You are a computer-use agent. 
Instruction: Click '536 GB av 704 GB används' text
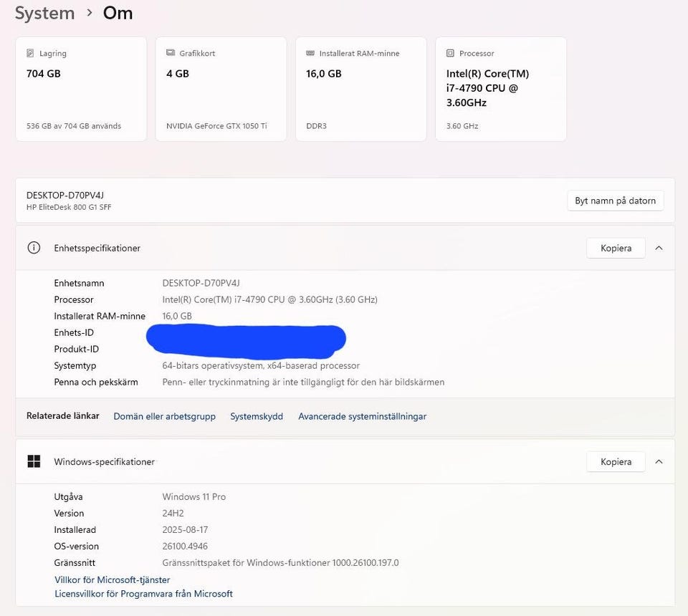[x=74, y=126]
